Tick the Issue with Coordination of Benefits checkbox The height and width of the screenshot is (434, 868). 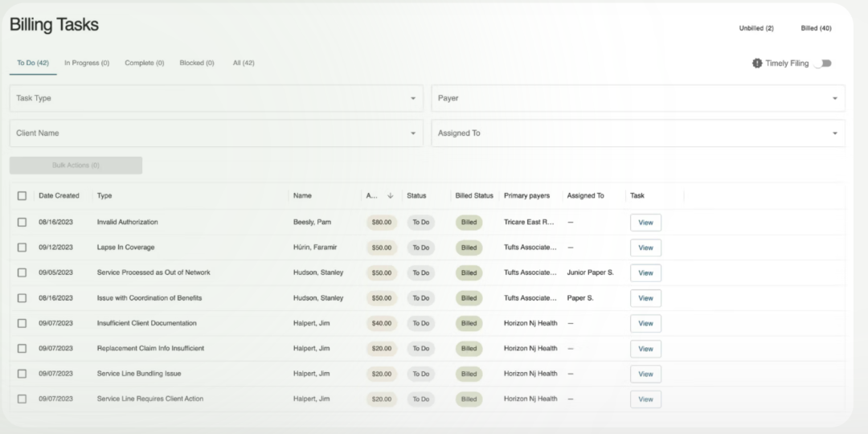point(23,298)
